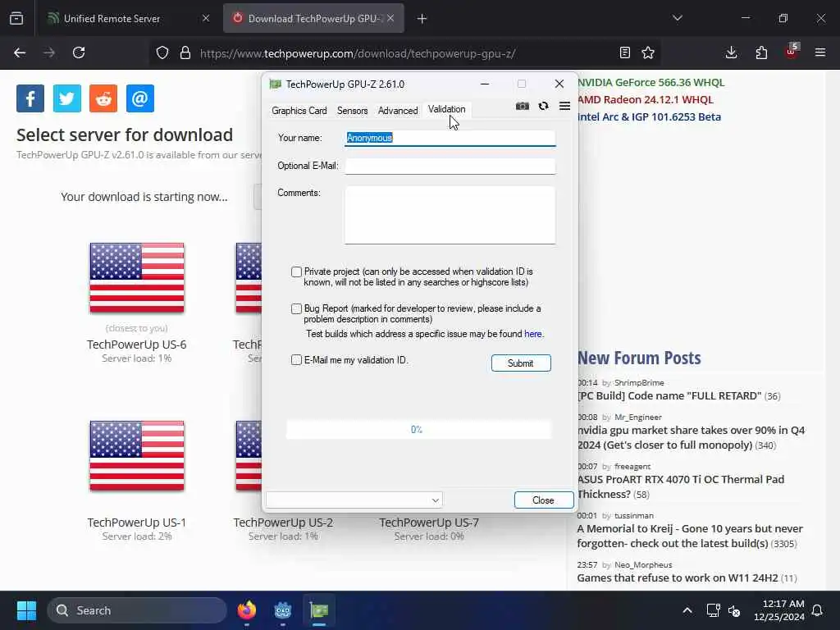This screenshot has width=840, height=630.
Task: Click the GPU-Z screenshot camera icon
Action: [x=522, y=106]
